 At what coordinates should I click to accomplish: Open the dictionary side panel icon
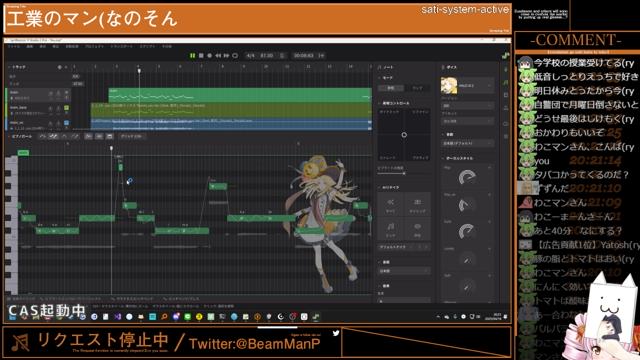506,108
